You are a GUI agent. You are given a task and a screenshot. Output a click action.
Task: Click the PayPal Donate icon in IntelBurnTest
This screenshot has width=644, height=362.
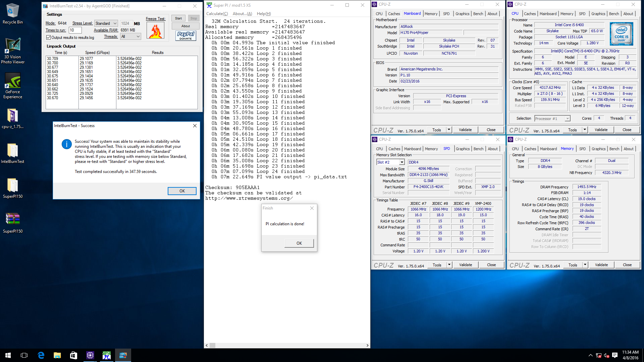(x=185, y=36)
